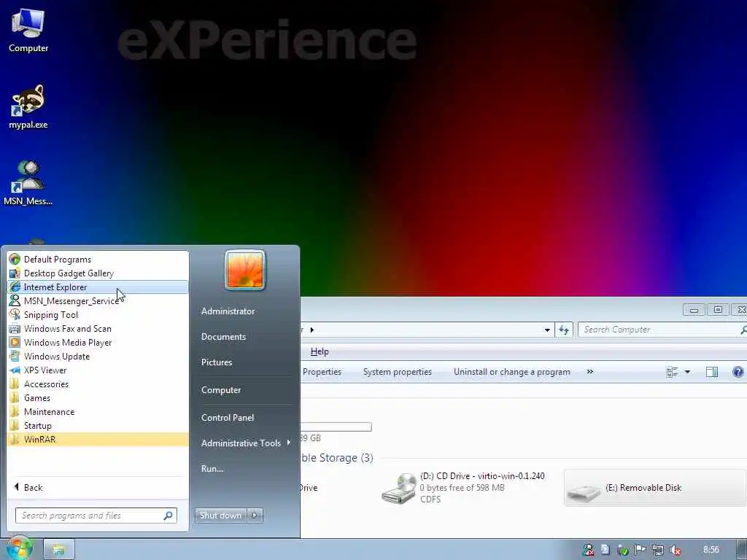Image resolution: width=747 pixels, height=560 pixels.
Task: Click the drive capacity bar
Action: click(x=336, y=427)
